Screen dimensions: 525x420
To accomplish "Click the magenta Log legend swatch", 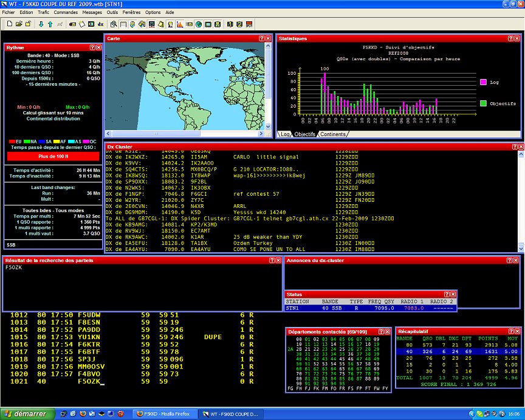I will pos(484,81).
